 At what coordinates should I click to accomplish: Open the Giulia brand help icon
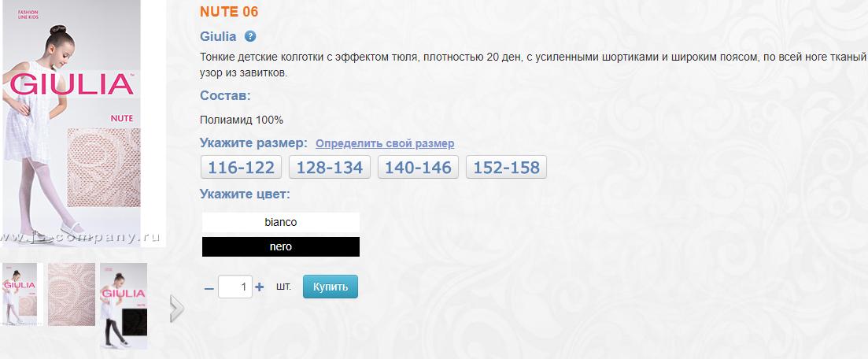point(250,36)
